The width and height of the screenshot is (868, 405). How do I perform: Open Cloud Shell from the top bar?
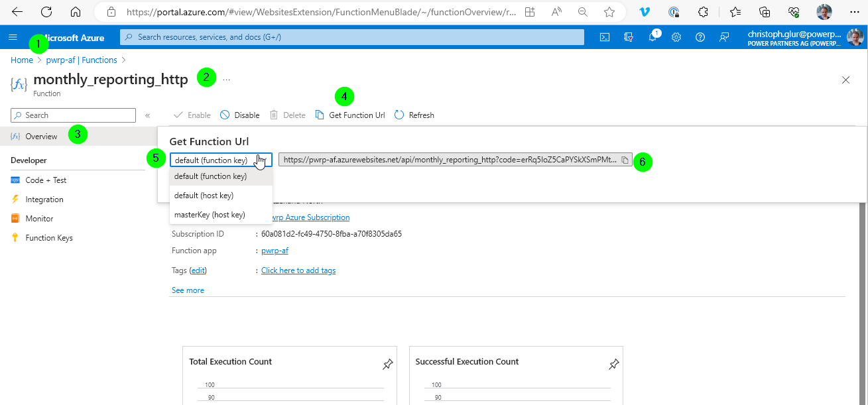click(x=605, y=37)
